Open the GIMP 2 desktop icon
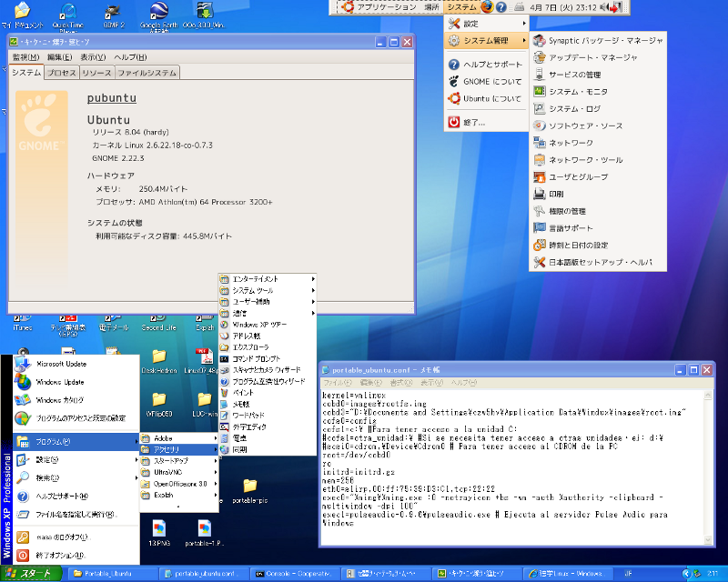Viewport: 728px width, 582px height. tap(113, 15)
